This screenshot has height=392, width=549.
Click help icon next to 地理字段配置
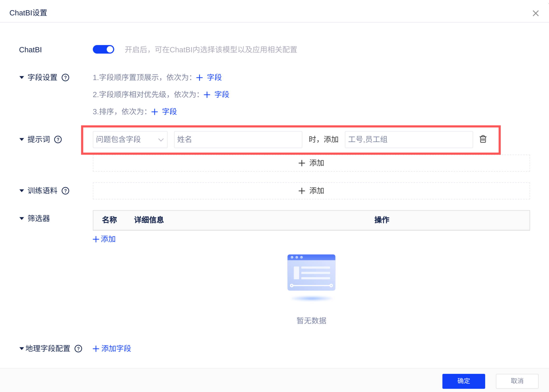(x=78, y=348)
